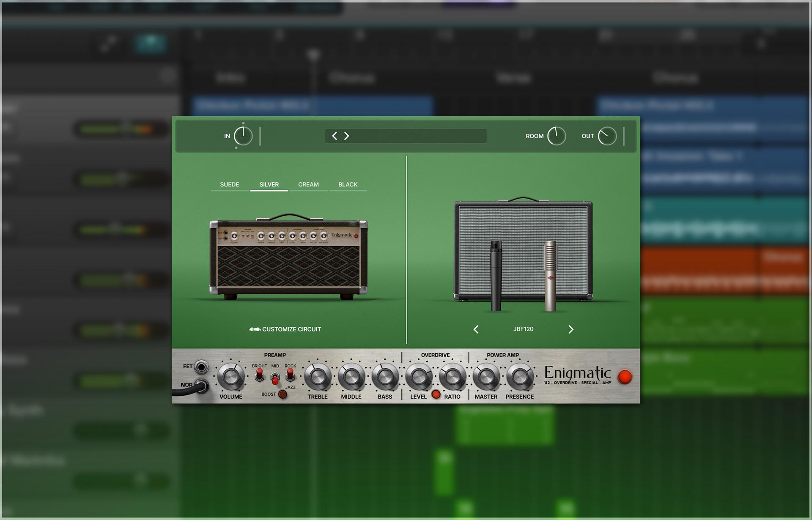Click the ROOM knob
This screenshot has height=520, width=812.
(557, 136)
